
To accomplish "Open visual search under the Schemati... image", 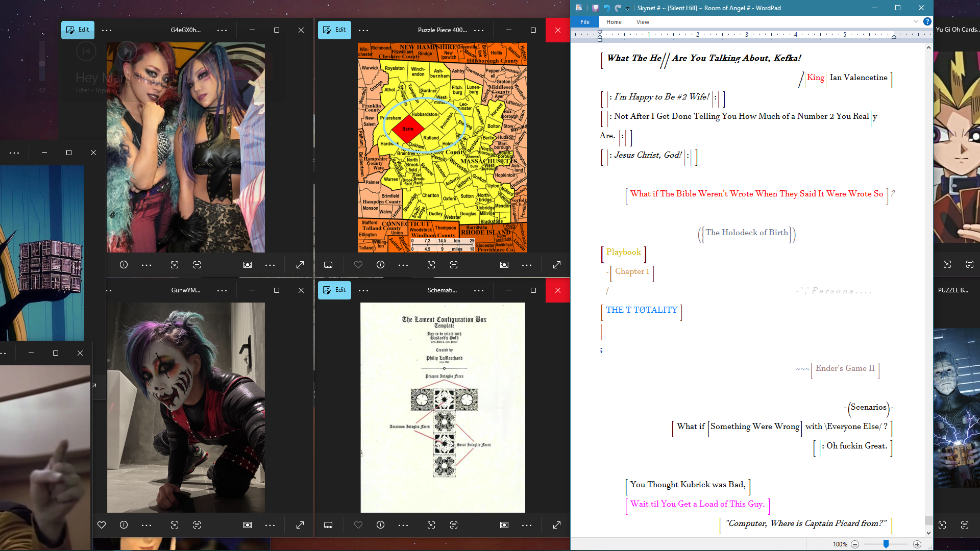I will pyautogui.click(x=431, y=525).
